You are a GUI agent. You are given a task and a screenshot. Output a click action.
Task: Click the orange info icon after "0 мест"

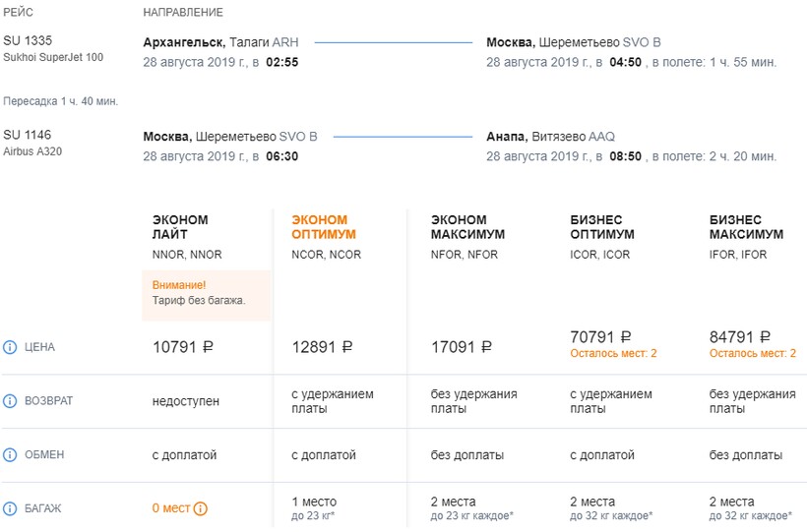[201, 508]
